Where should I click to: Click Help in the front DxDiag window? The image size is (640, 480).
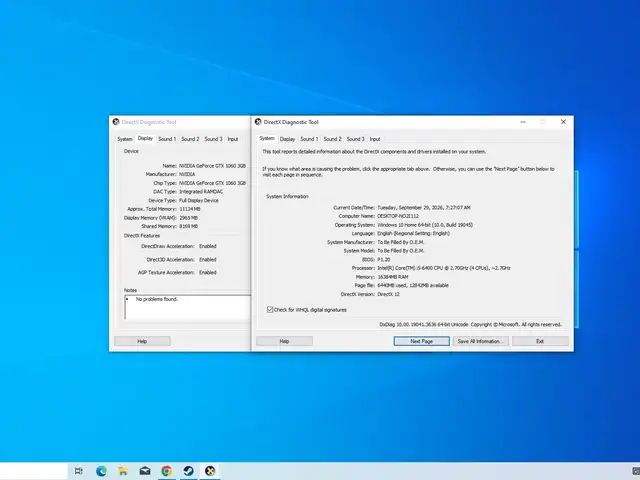[x=284, y=341]
